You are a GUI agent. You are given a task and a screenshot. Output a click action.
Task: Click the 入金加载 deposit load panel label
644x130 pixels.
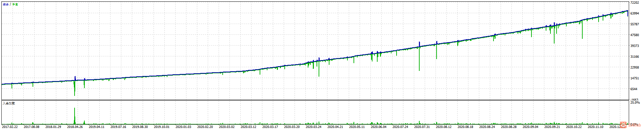tap(9, 103)
